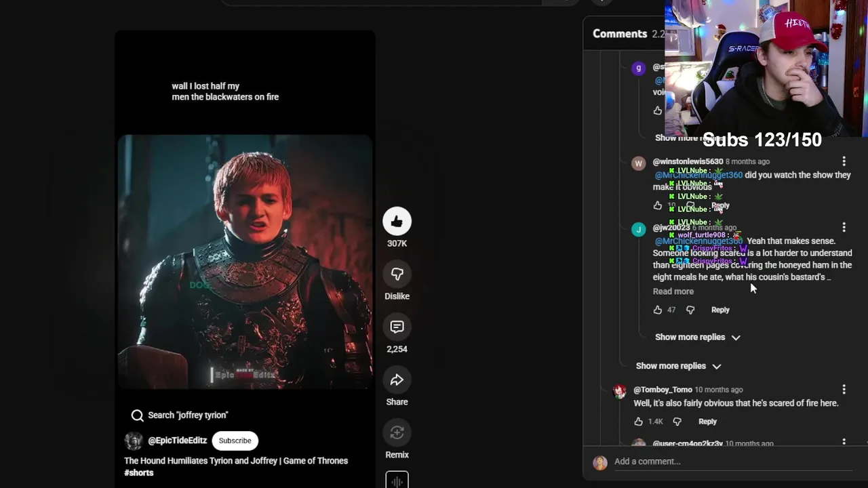Expand the outer "Show more replies" above @Tomboy_Tomo
This screenshot has height=488, width=868.
point(678,366)
